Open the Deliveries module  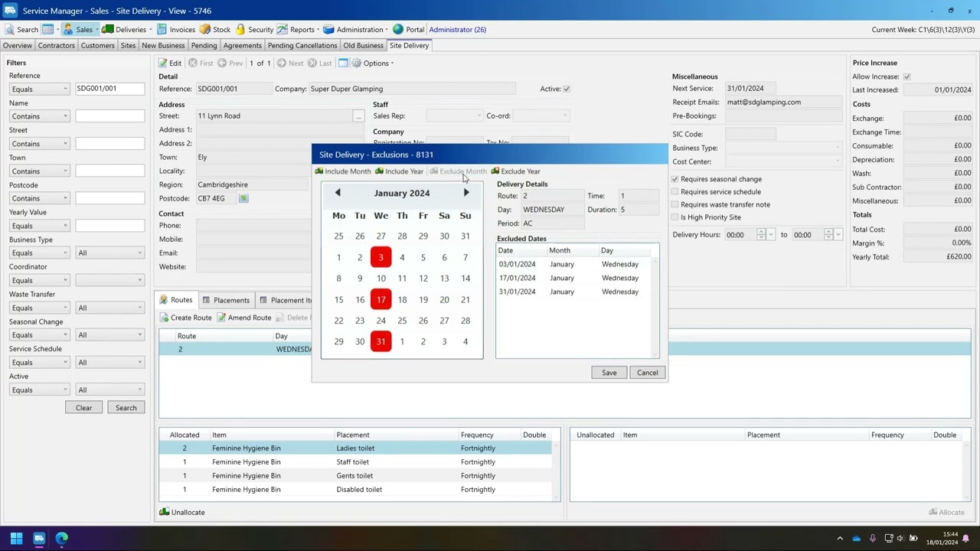125,30
